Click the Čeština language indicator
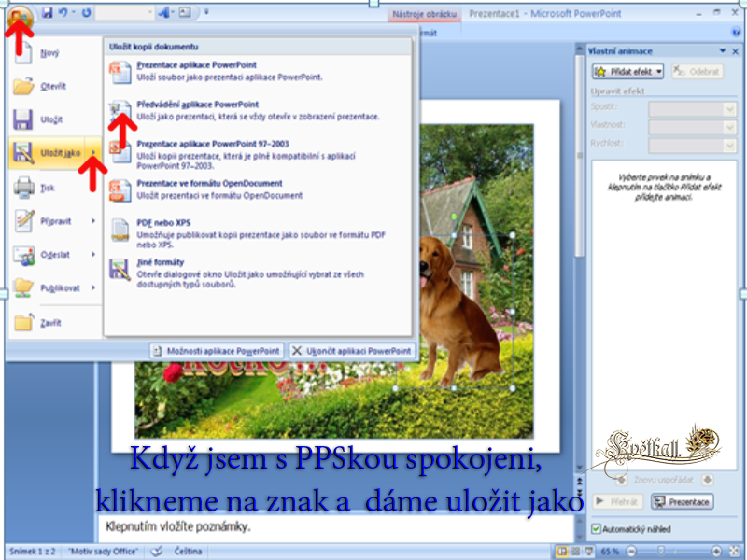747x560 pixels. (188, 551)
